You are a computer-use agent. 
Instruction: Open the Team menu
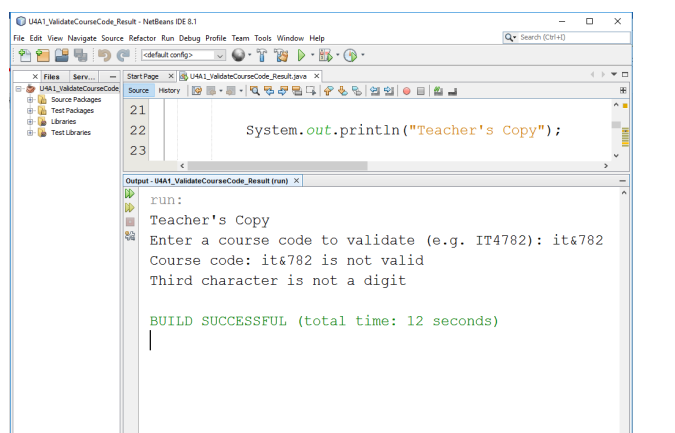[240, 38]
